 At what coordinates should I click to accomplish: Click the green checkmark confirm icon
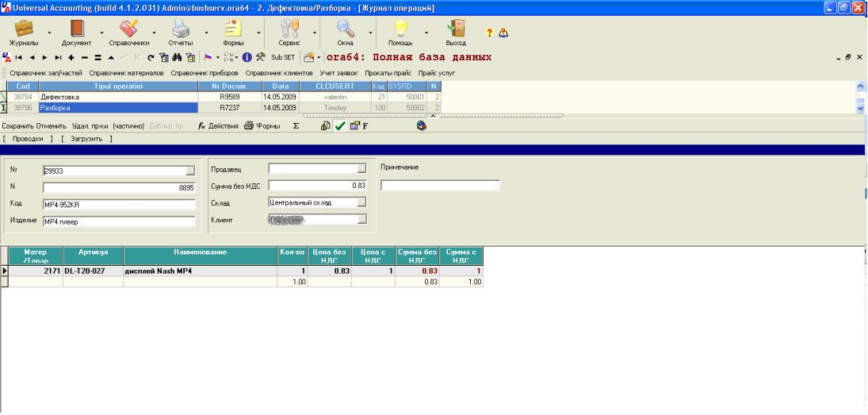[x=340, y=126]
